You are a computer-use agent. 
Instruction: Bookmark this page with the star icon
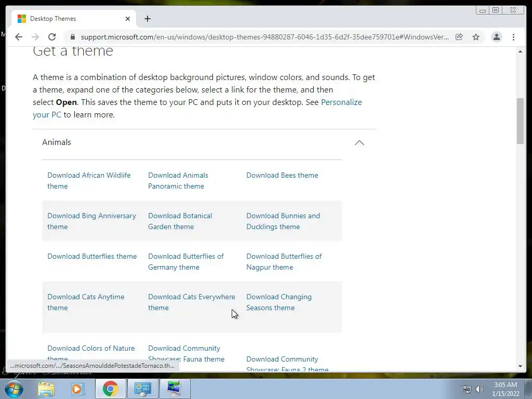click(x=476, y=37)
